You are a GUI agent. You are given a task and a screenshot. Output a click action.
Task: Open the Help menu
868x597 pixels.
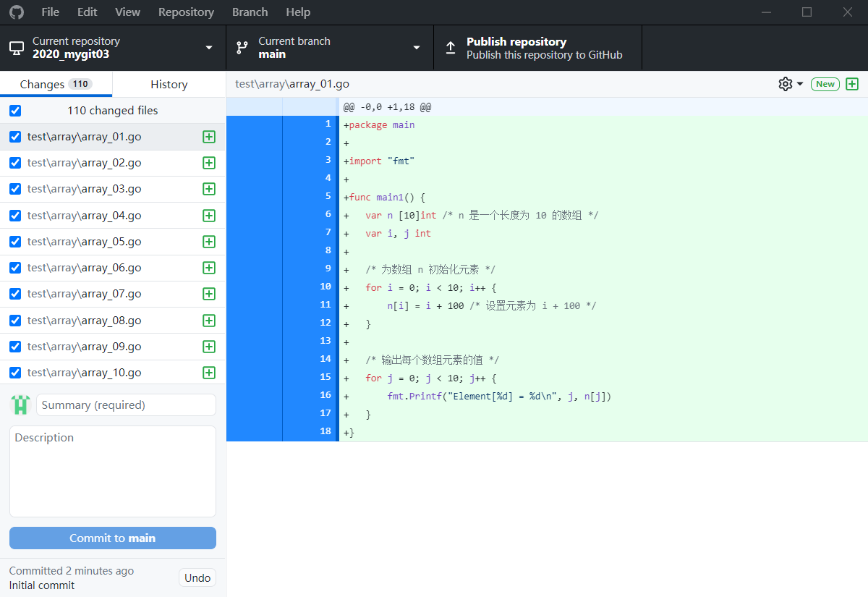tap(298, 12)
